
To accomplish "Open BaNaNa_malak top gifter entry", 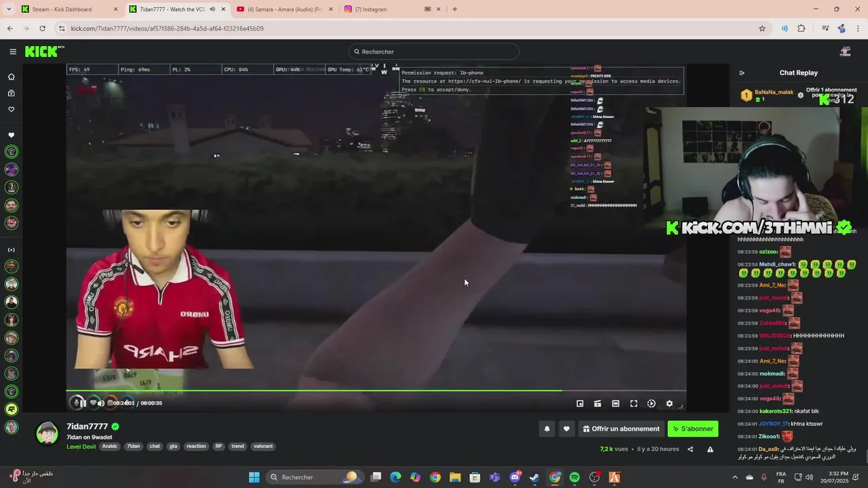I will [x=766, y=95].
